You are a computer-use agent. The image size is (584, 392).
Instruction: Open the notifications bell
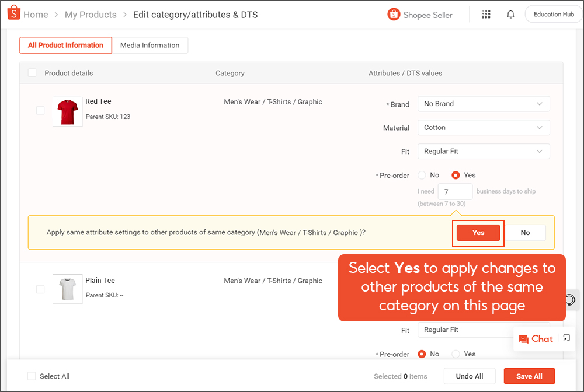(510, 14)
